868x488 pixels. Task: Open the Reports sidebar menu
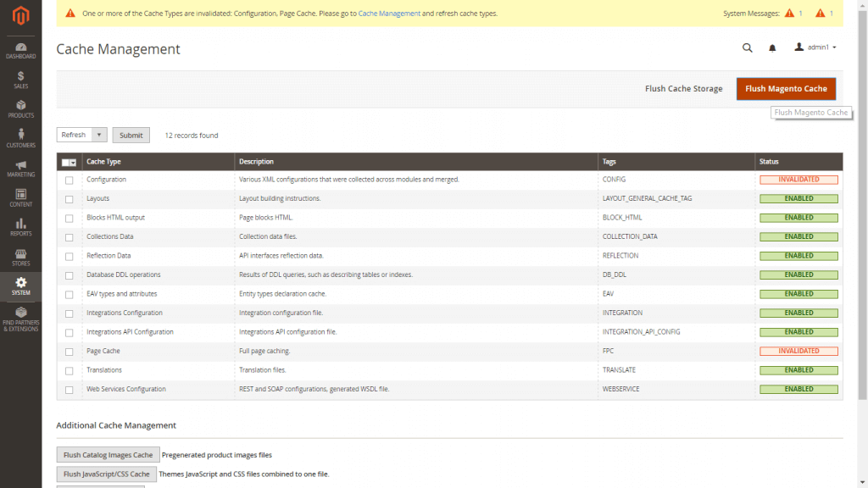click(x=20, y=227)
